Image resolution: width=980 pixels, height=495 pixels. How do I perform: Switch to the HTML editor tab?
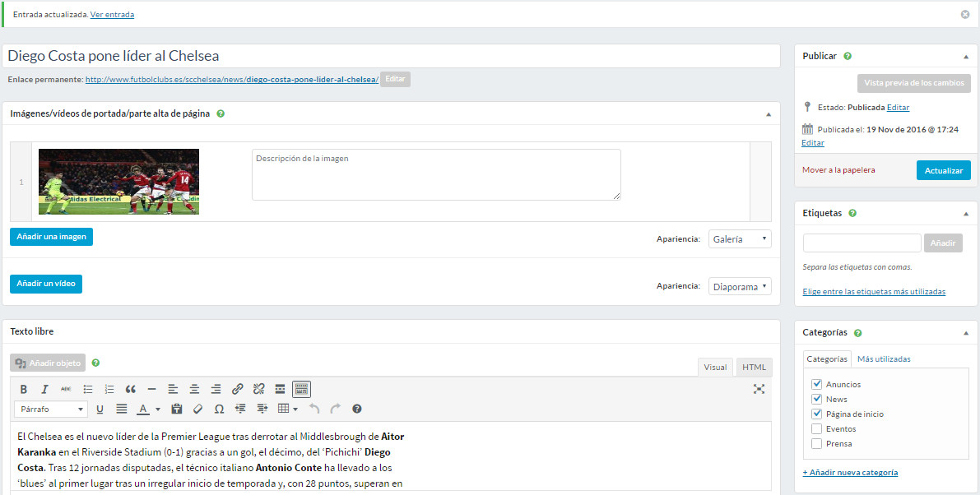(x=754, y=367)
